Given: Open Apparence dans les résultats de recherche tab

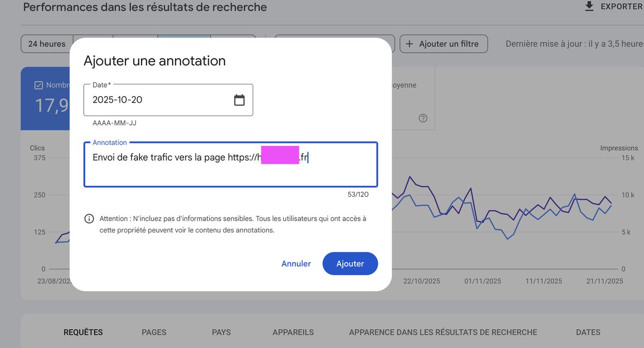Looking at the screenshot, I should [443, 332].
